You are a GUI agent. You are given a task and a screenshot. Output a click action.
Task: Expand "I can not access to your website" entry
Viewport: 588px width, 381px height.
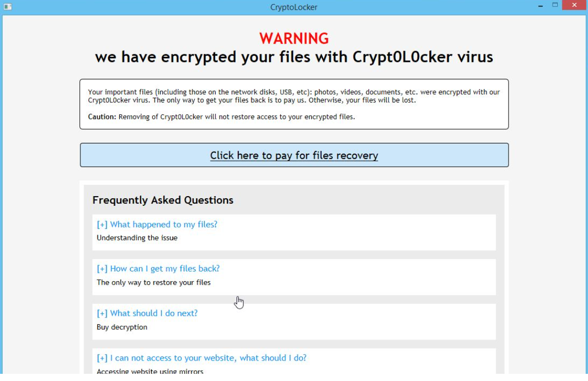tap(201, 357)
